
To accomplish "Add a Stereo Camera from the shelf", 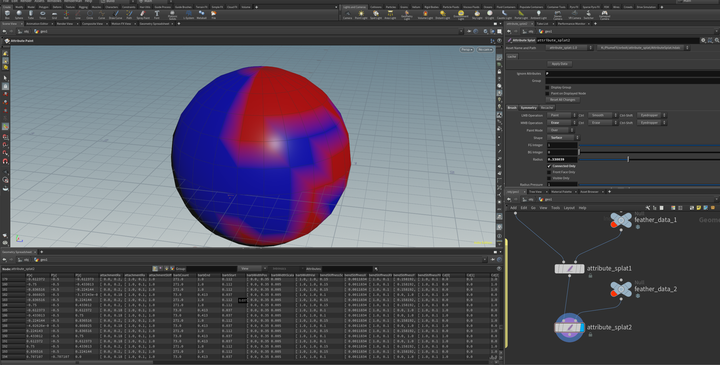I will click(558, 15).
